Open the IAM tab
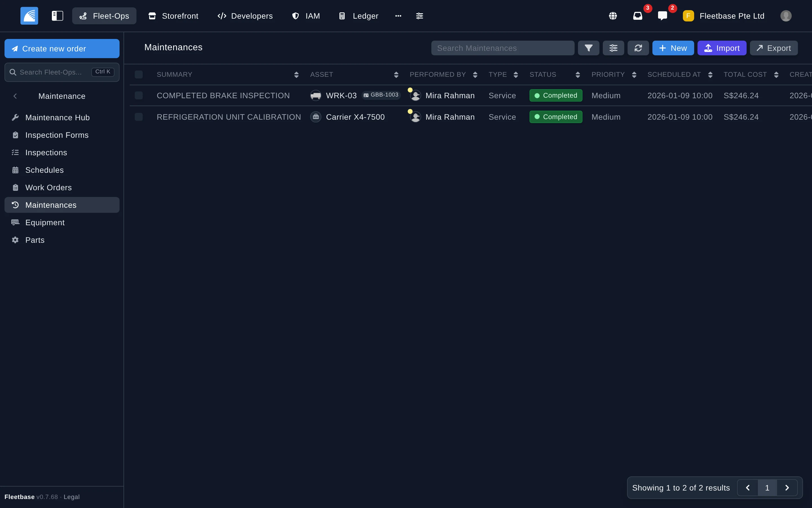812x508 pixels. point(306,16)
